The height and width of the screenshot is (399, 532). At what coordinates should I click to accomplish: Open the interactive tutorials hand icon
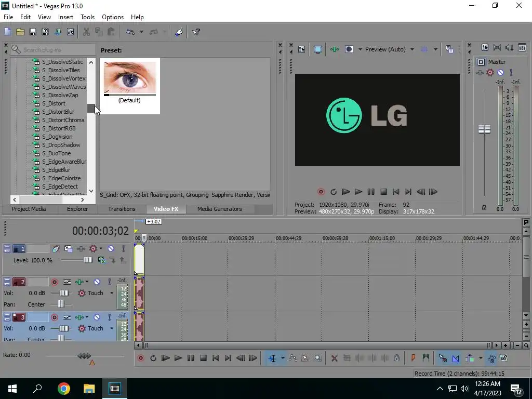pyautogui.click(x=179, y=32)
